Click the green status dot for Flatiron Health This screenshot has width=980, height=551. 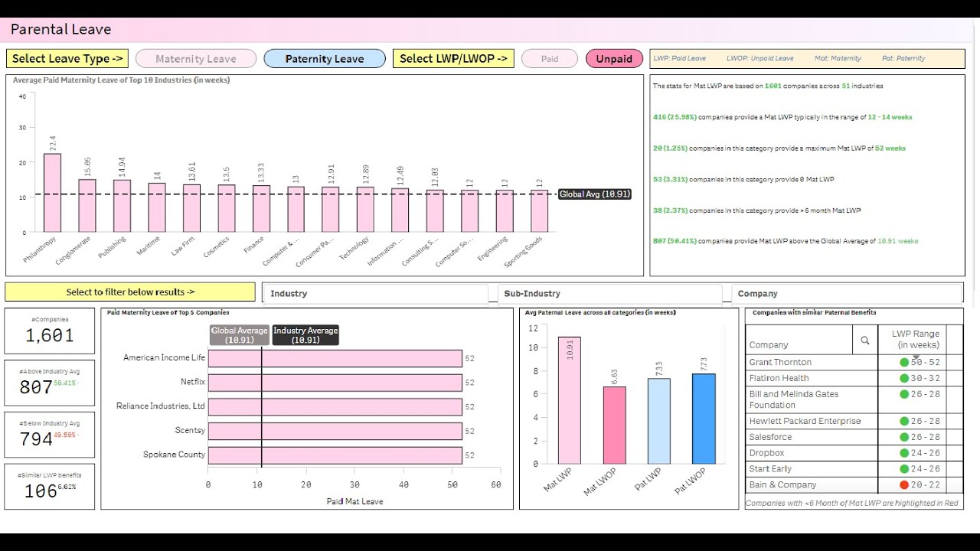pos(904,378)
